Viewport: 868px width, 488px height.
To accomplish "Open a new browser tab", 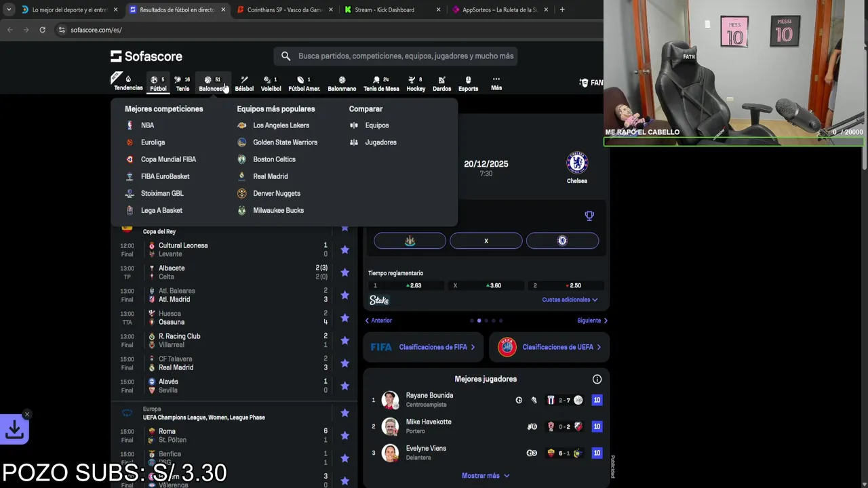I will (562, 9).
